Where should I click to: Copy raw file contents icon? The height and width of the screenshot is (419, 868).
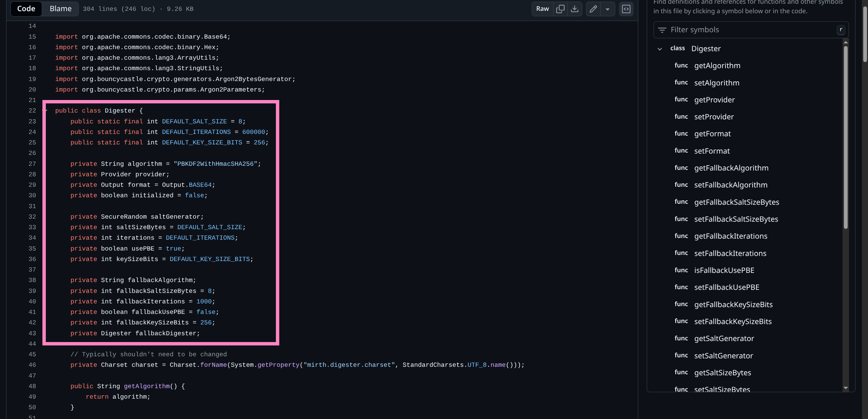click(560, 9)
